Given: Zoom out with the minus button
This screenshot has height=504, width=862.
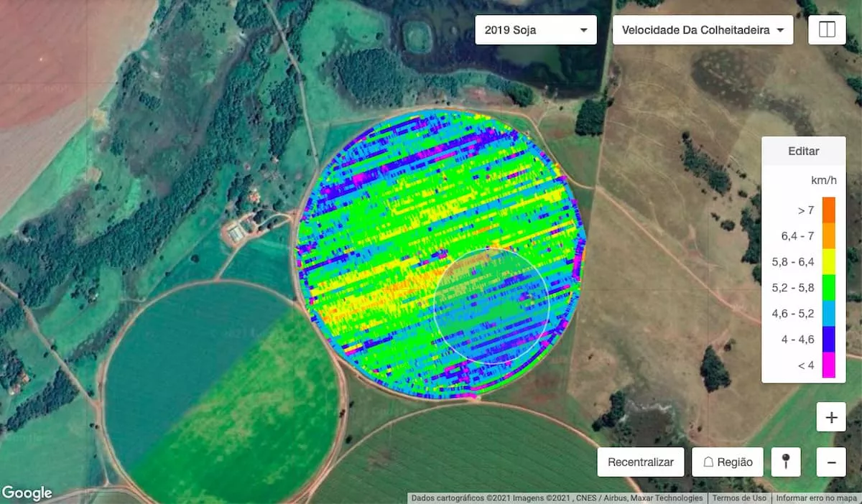Looking at the screenshot, I should point(831,462).
